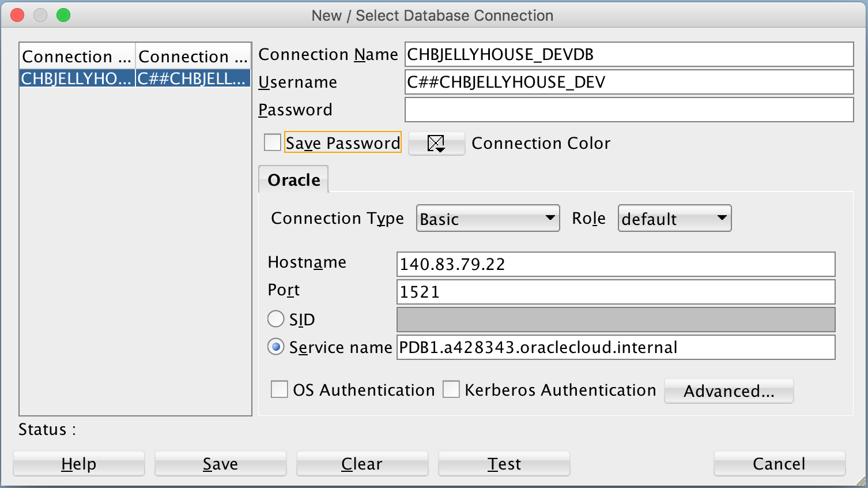
Task: Enable Kerberos Authentication
Action: click(x=451, y=389)
